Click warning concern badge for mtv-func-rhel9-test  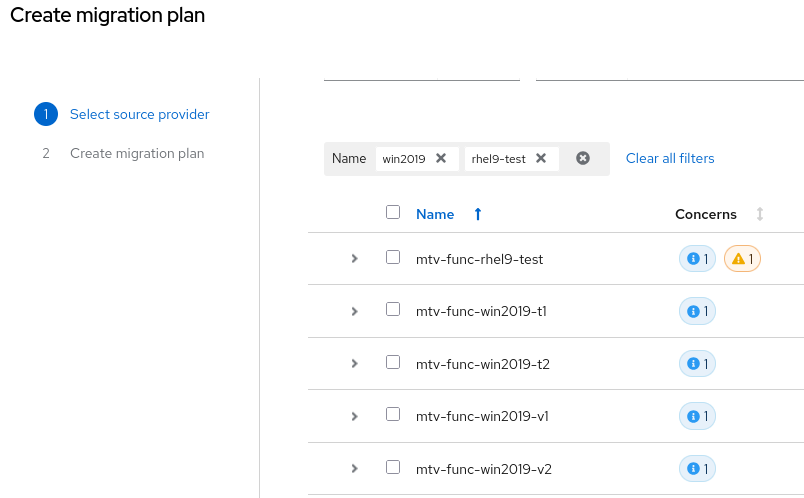[742, 259]
